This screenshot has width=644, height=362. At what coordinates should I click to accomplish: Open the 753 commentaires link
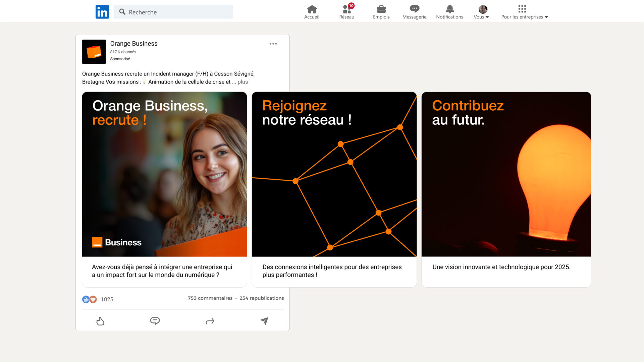coord(210,298)
